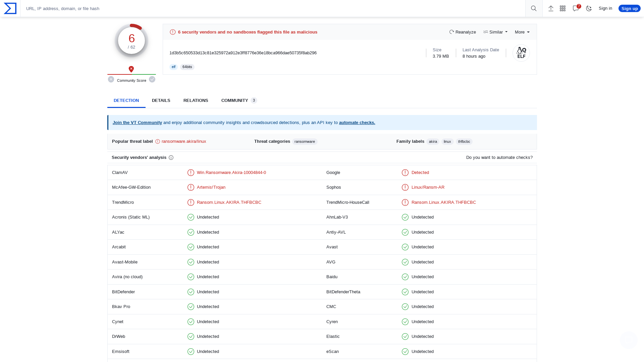Toggle dark mode moon icon
Screen dimensions: 644x362
589,8
